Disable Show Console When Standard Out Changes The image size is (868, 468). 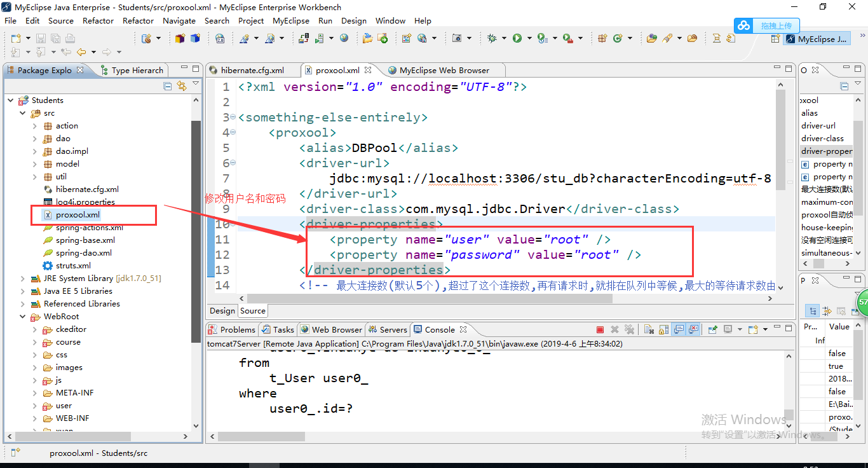click(x=679, y=329)
